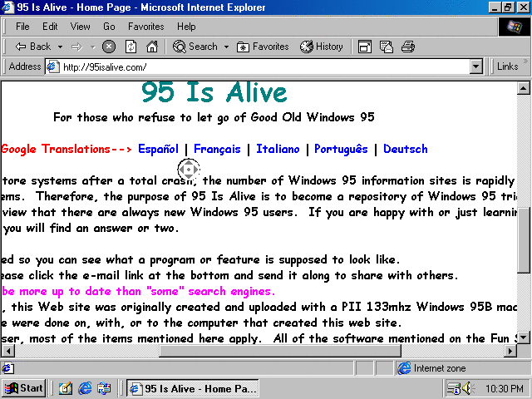Image resolution: width=532 pixels, height=399 pixels.
Task: Open the Start menu
Action: point(24,388)
